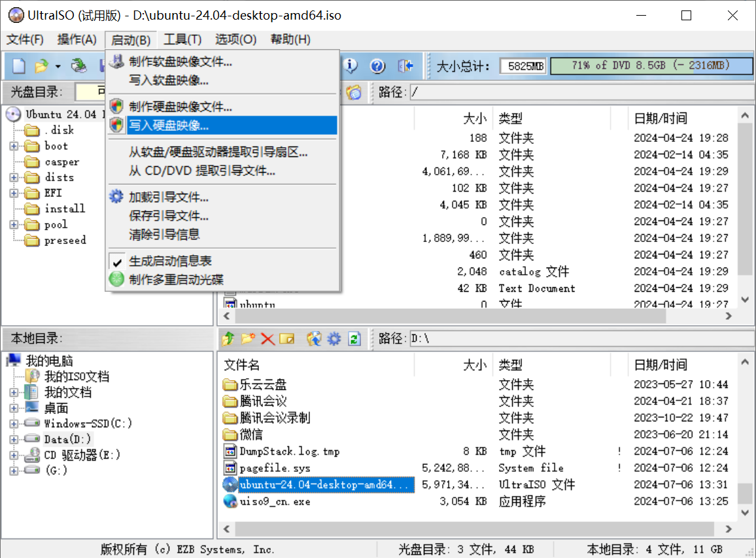Image resolution: width=756 pixels, height=558 pixels.
Task: Click the gear icon of 加载引导文件
Action: [116, 196]
